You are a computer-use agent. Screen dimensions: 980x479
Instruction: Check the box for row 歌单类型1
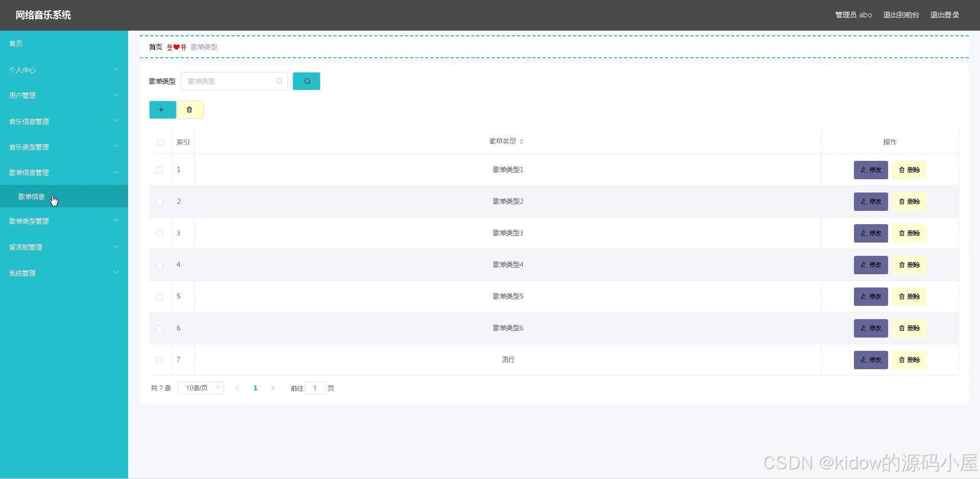(160, 170)
